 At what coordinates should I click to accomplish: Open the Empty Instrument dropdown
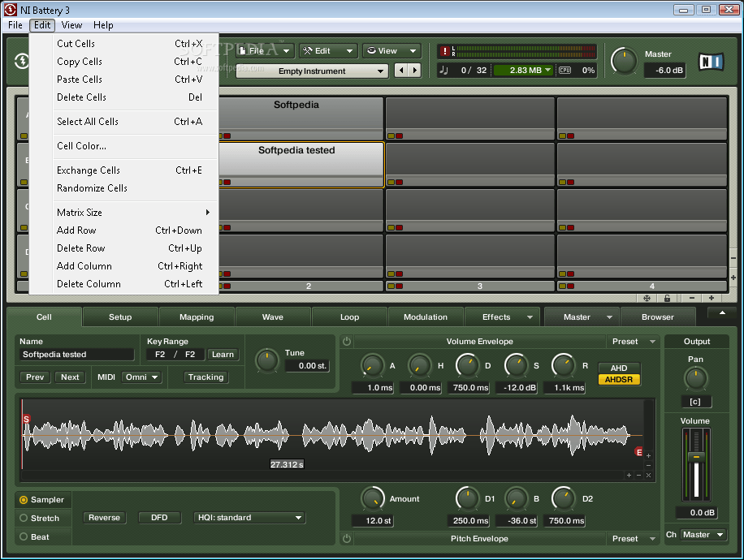pyautogui.click(x=312, y=71)
